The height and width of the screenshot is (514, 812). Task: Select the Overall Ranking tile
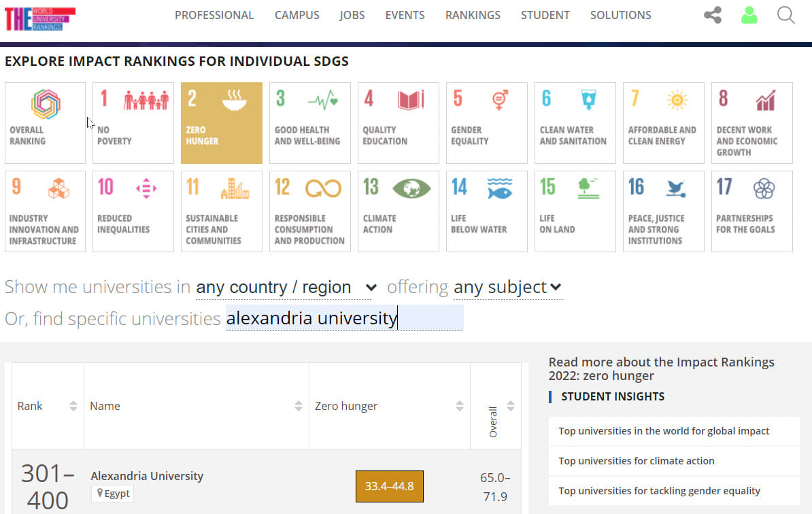[45, 123]
